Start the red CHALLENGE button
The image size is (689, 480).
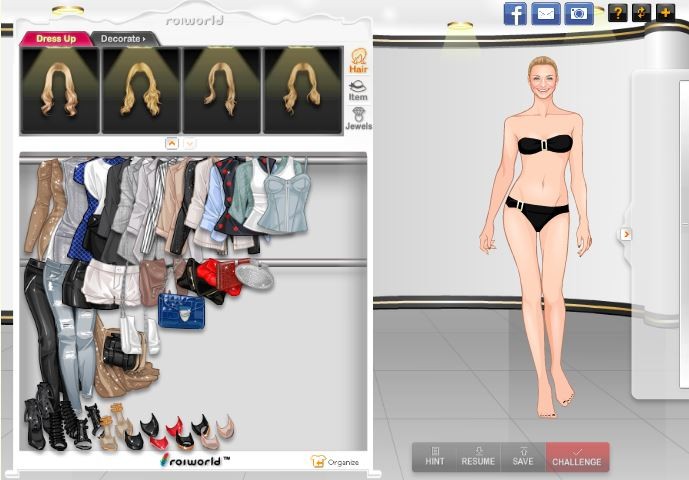(577, 456)
